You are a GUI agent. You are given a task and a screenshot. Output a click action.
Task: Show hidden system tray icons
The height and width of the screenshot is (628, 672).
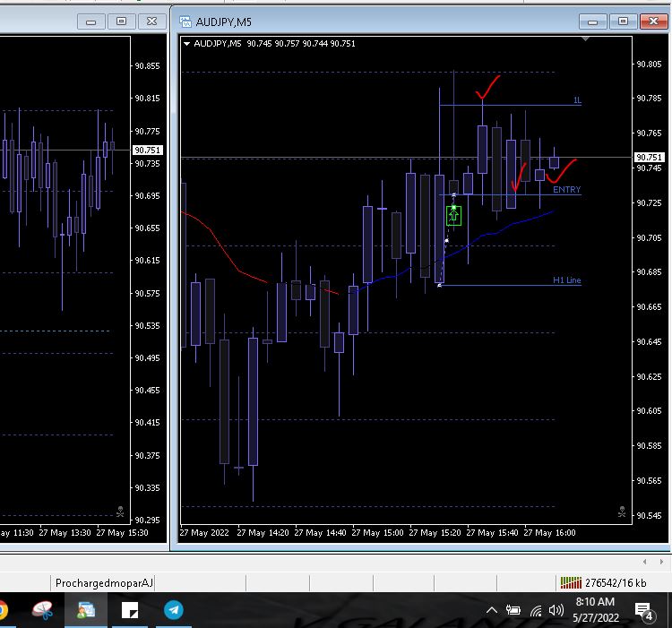pyautogui.click(x=491, y=611)
